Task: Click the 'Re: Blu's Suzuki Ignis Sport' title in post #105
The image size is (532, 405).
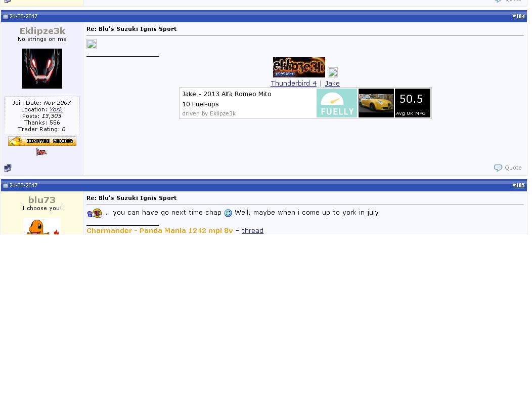Action: [131, 198]
